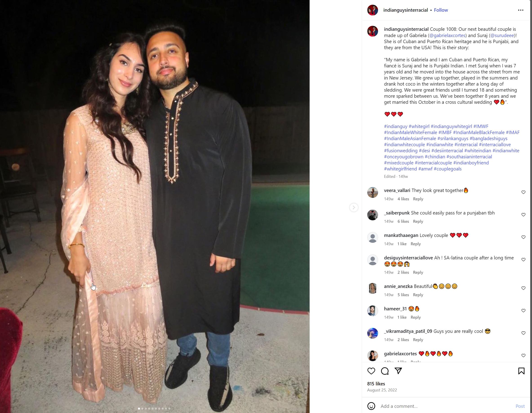The width and height of the screenshot is (532, 413).
Task: Select the first carousel dot indicator
Action: (x=139, y=408)
